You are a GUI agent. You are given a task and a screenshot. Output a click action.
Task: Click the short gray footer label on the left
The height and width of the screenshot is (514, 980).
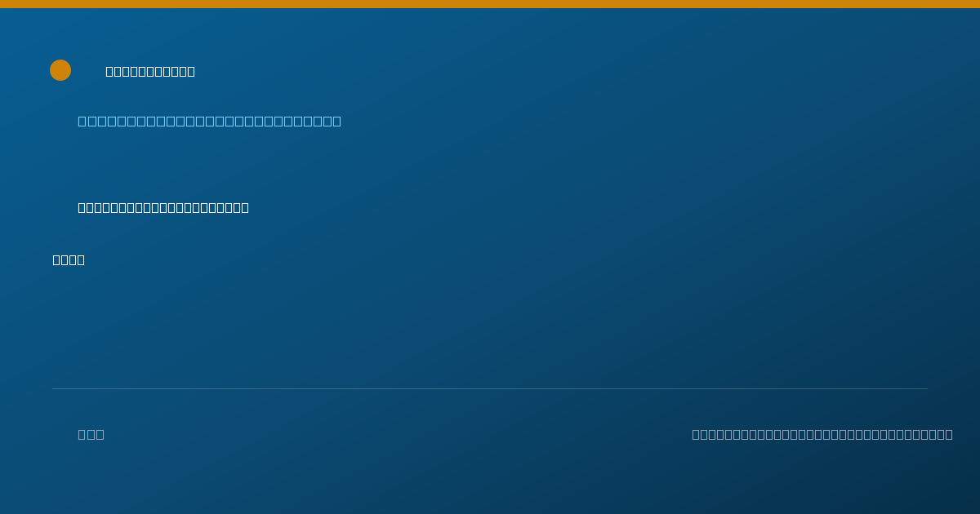pyautogui.click(x=91, y=435)
